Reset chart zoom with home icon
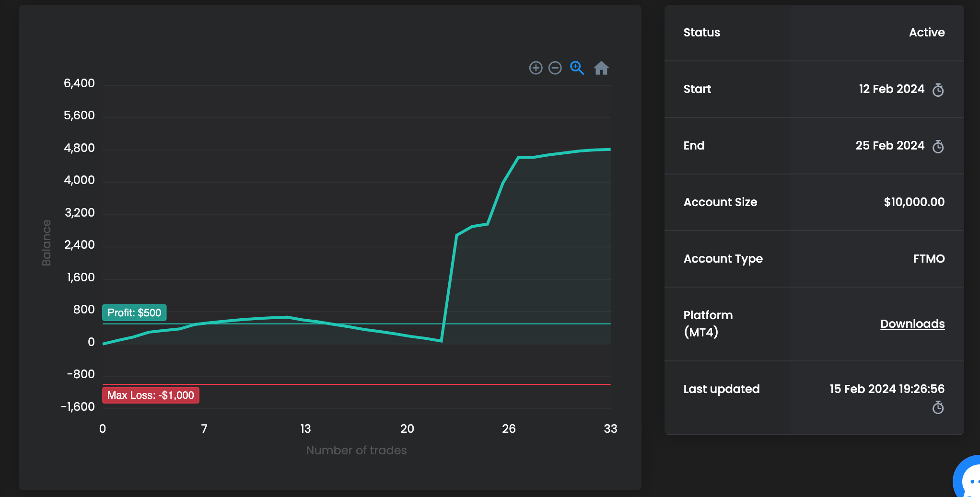 (601, 68)
